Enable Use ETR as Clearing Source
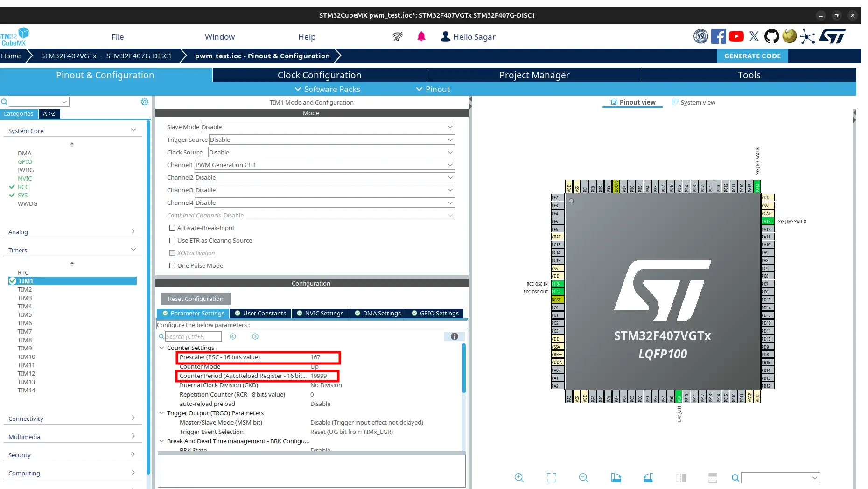 (x=172, y=240)
